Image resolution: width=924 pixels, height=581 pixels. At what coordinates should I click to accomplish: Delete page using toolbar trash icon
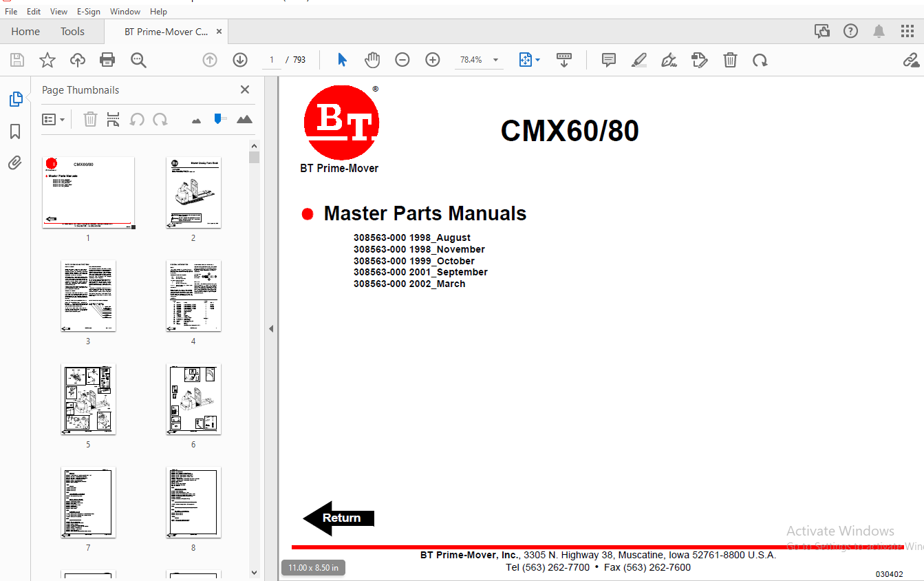point(730,60)
